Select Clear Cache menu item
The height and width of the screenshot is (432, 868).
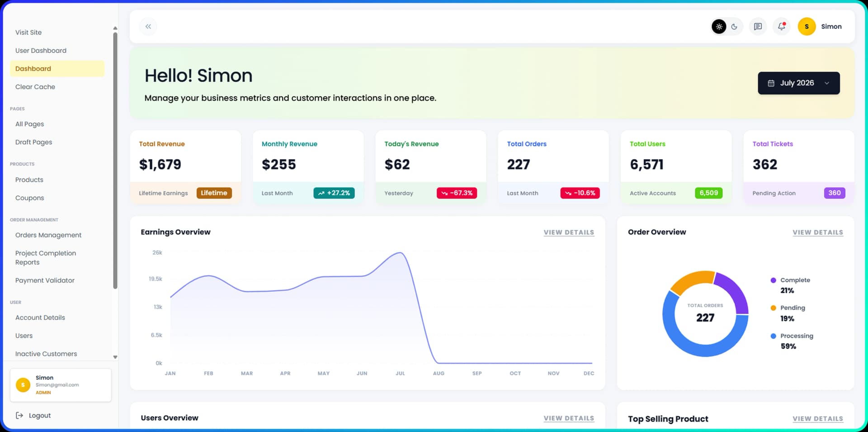click(35, 87)
